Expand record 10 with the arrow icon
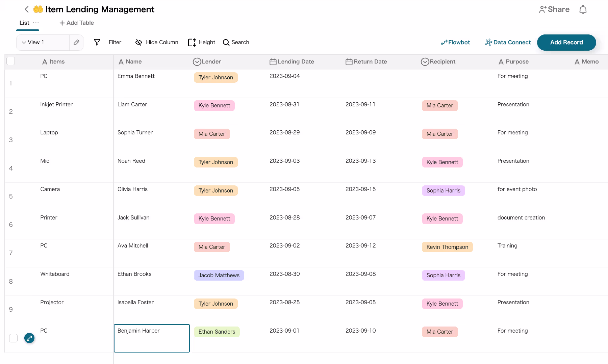Screen dimensions: 608x364 [29, 338]
